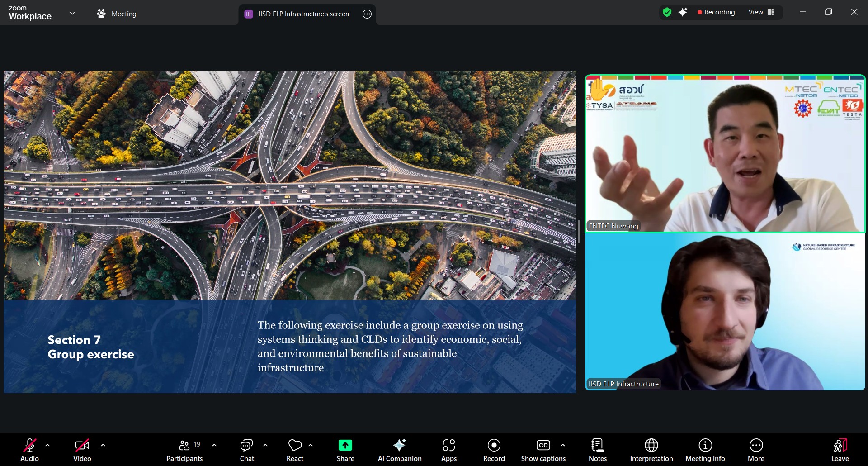The image size is (868, 466).
Task: Open the AI Companion panel
Action: [399, 450]
